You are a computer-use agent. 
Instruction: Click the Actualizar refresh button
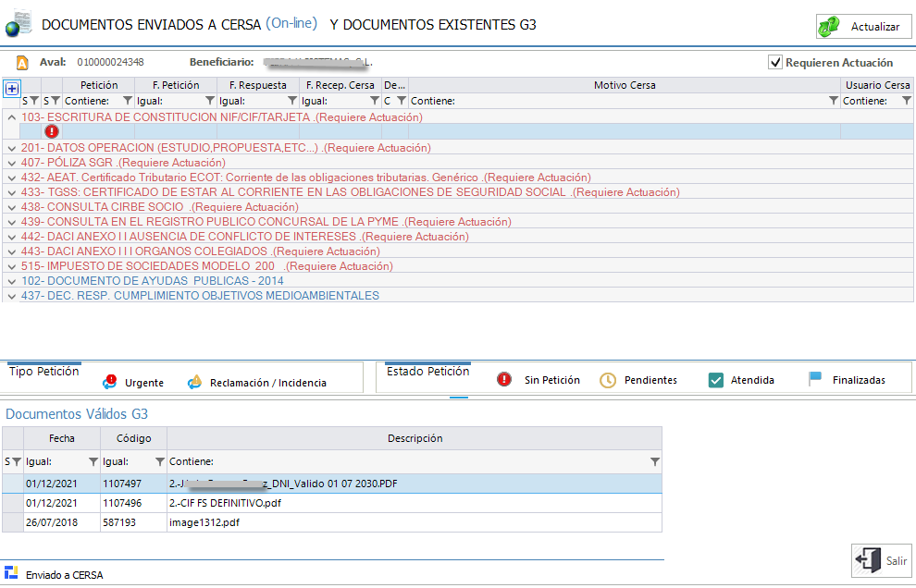click(863, 26)
